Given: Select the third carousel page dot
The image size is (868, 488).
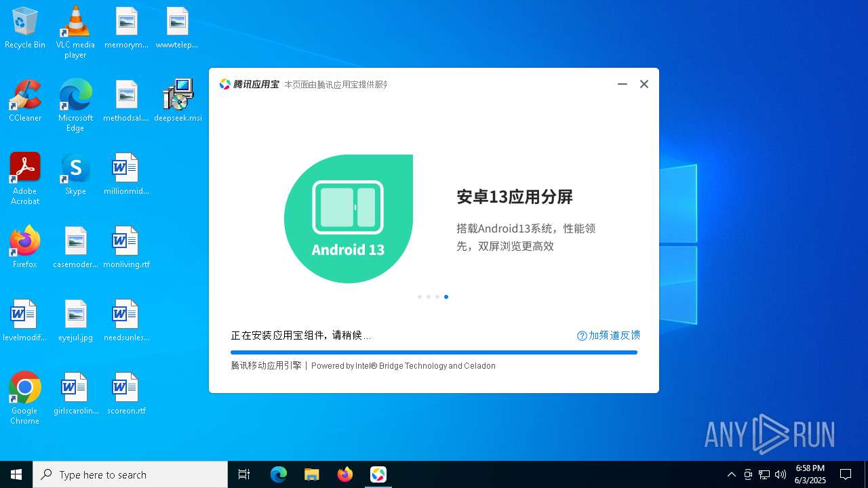Looking at the screenshot, I should 437,297.
